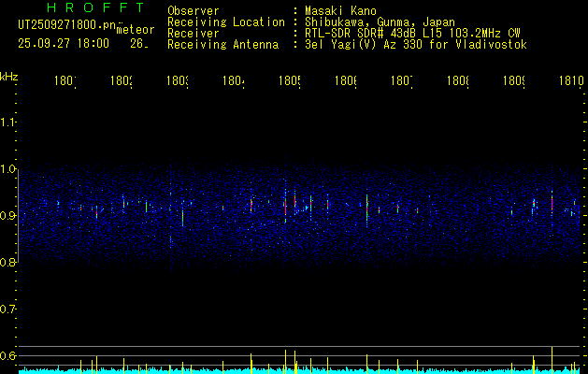This screenshot has height=374, width=588.
Task: Click the kHz axis unit label
Action: pyautogui.click(x=9, y=77)
